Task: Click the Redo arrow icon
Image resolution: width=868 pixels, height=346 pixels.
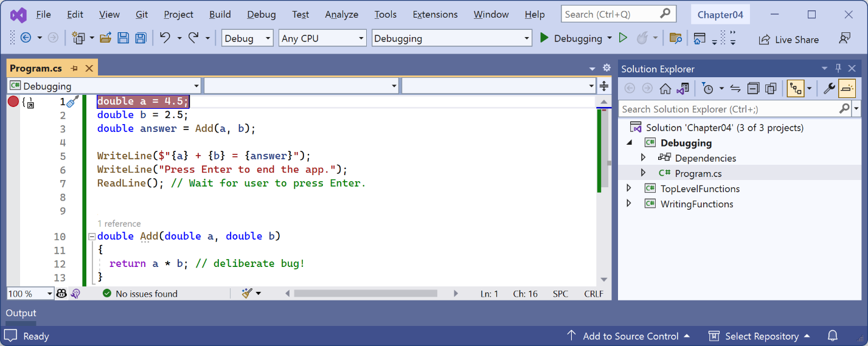Action: point(193,38)
